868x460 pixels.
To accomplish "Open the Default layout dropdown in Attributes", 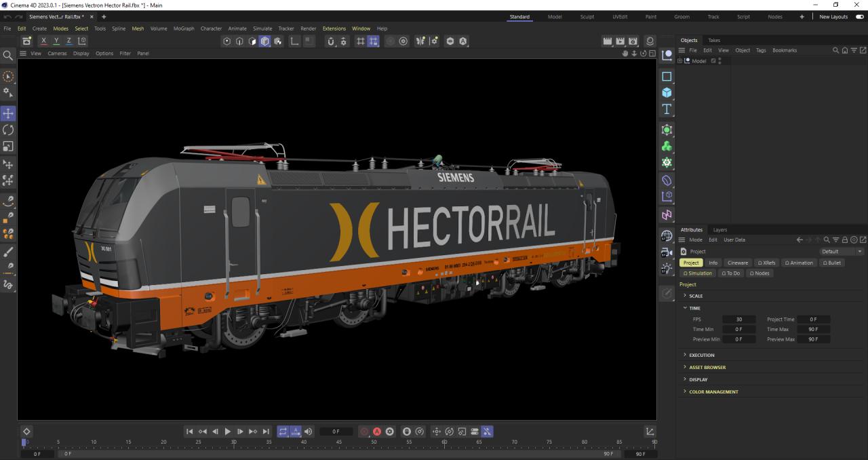I will (841, 251).
